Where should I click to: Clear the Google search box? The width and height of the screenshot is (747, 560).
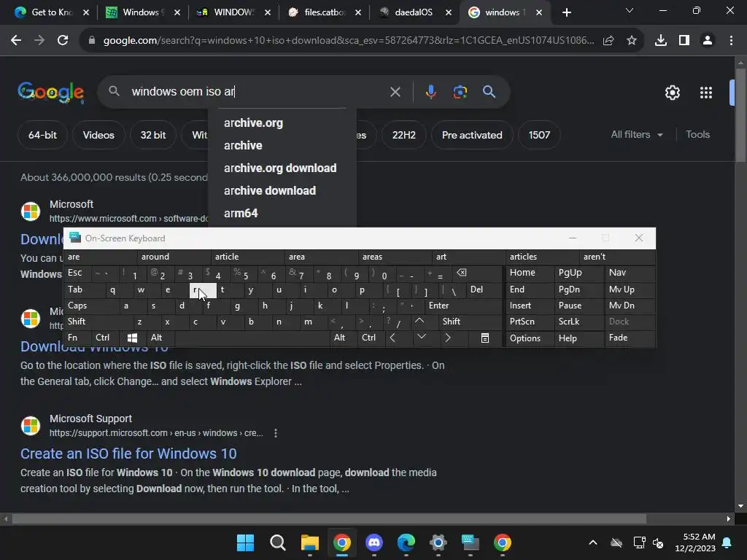click(395, 91)
